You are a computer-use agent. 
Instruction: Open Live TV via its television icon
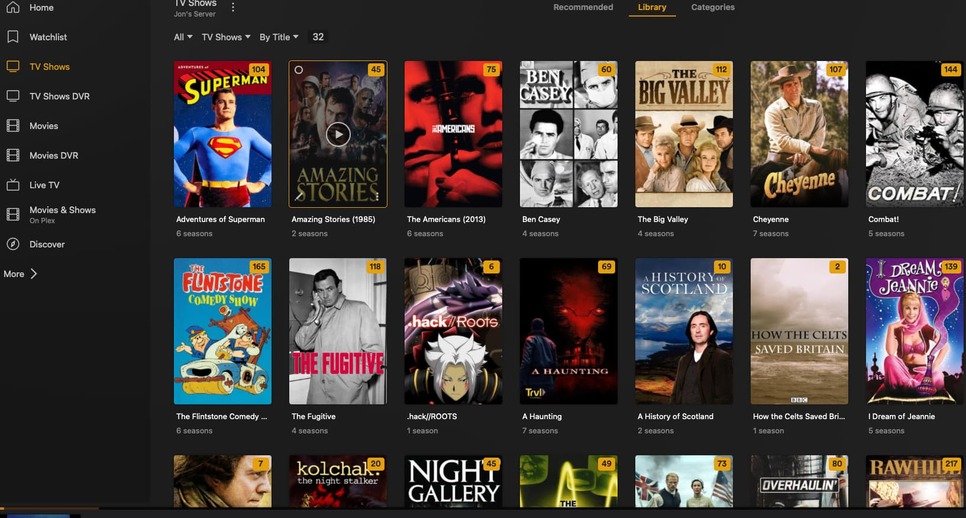point(13,185)
